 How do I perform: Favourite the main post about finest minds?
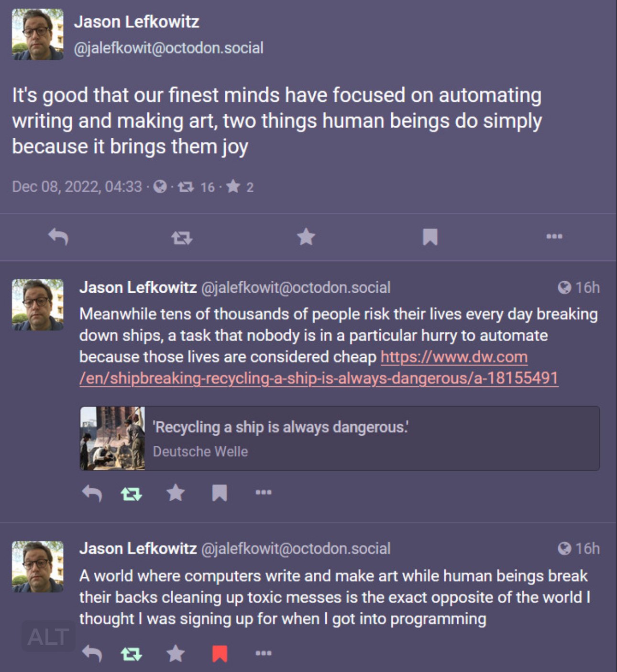(x=306, y=237)
